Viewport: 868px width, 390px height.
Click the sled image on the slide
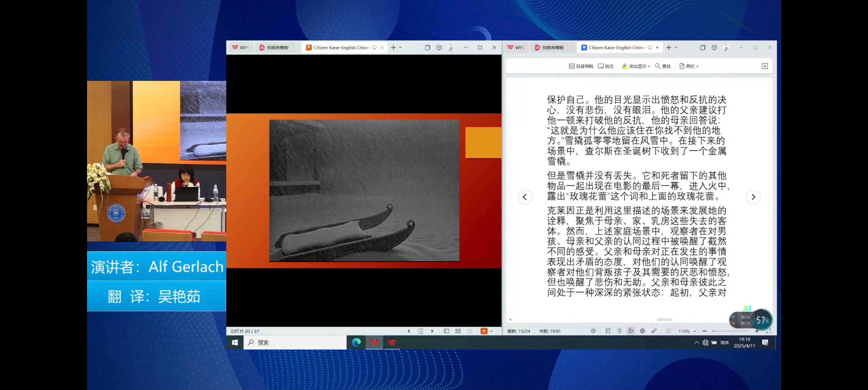coord(364,191)
